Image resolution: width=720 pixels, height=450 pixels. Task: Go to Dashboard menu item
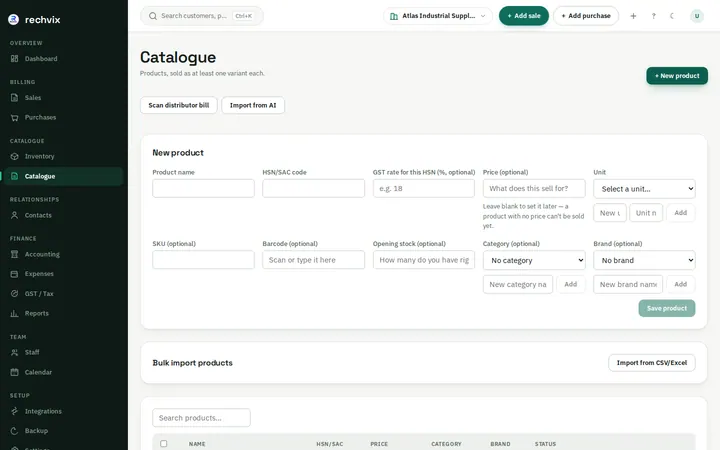pos(63,59)
